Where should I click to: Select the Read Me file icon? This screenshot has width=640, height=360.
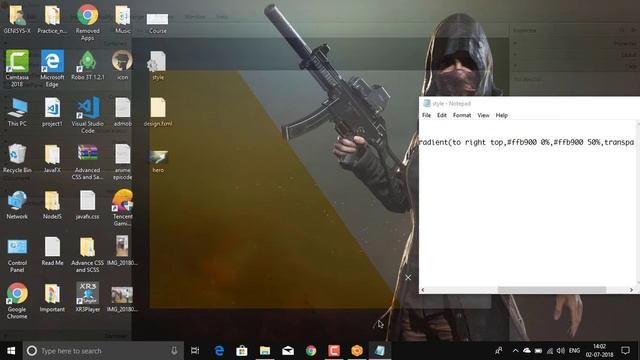point(52,251)
